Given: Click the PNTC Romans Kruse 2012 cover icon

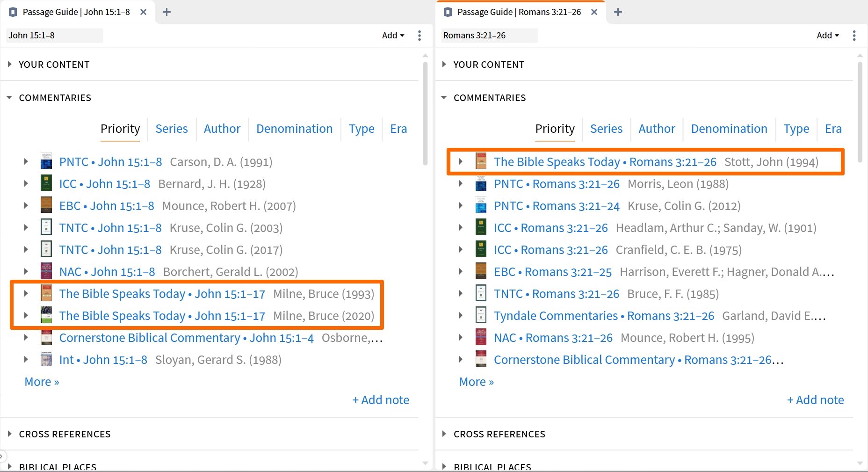Looking at the screenshot, I should point(481,206).
